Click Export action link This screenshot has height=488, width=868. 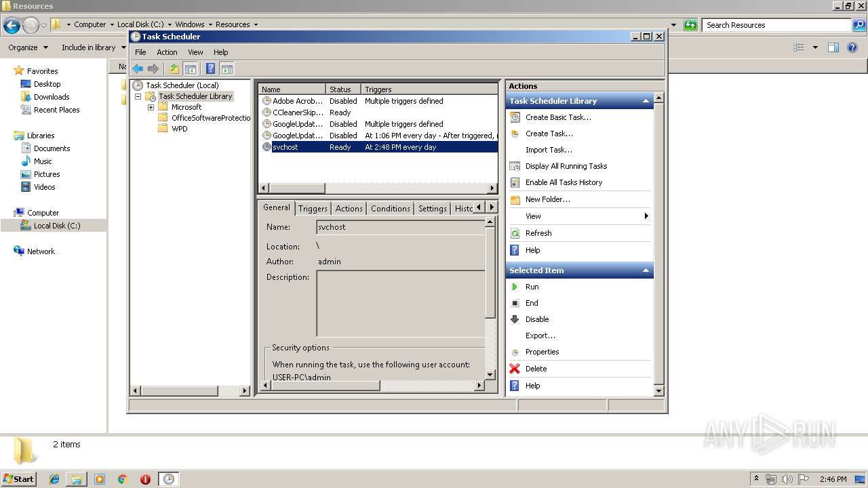click(x=540, y=335)
